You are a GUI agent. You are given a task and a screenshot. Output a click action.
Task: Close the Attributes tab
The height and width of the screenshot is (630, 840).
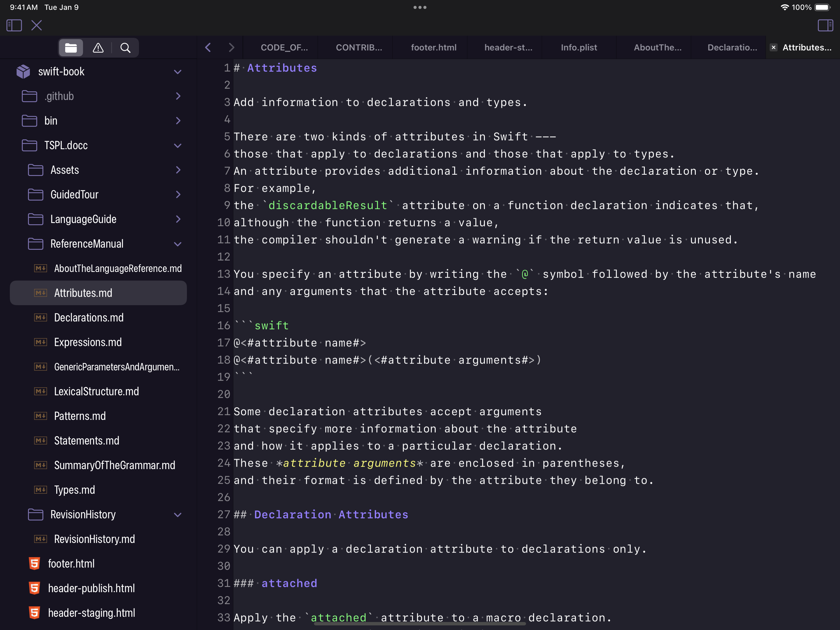click(x=773, y=47)
